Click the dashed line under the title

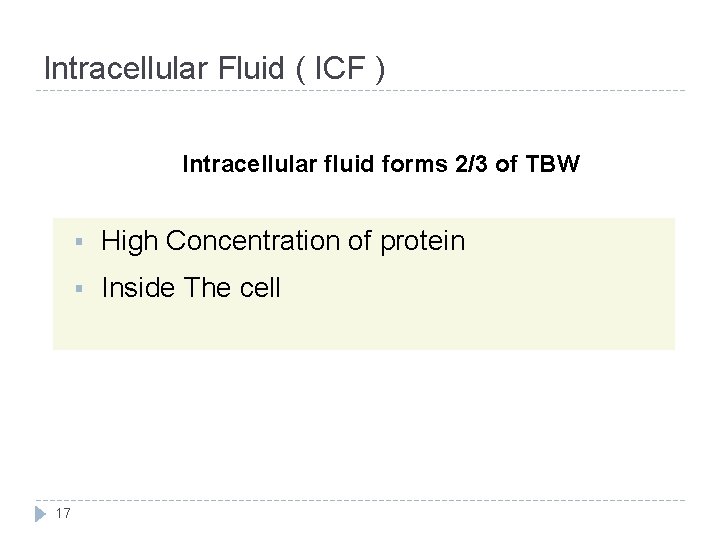coord(360,92)
